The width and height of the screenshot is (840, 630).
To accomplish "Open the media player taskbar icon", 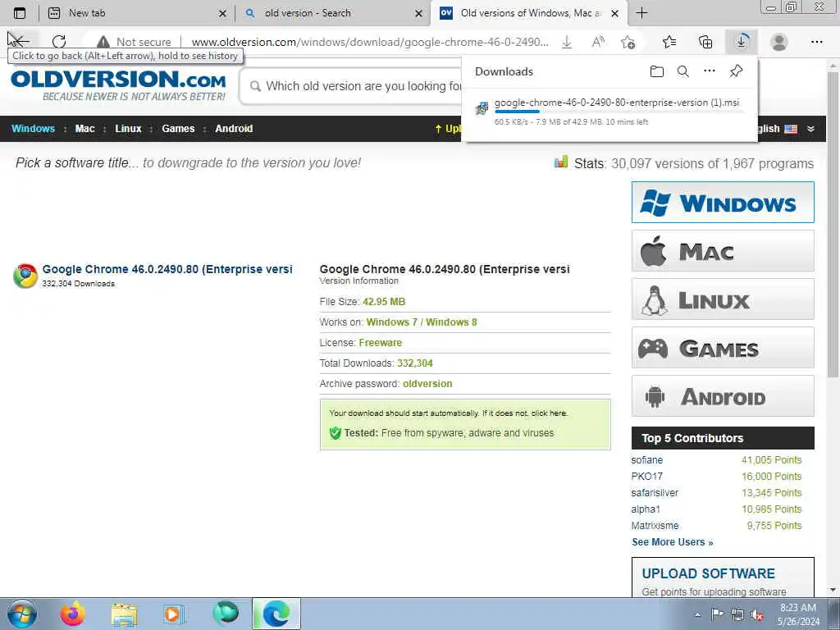I will point(174,614).
